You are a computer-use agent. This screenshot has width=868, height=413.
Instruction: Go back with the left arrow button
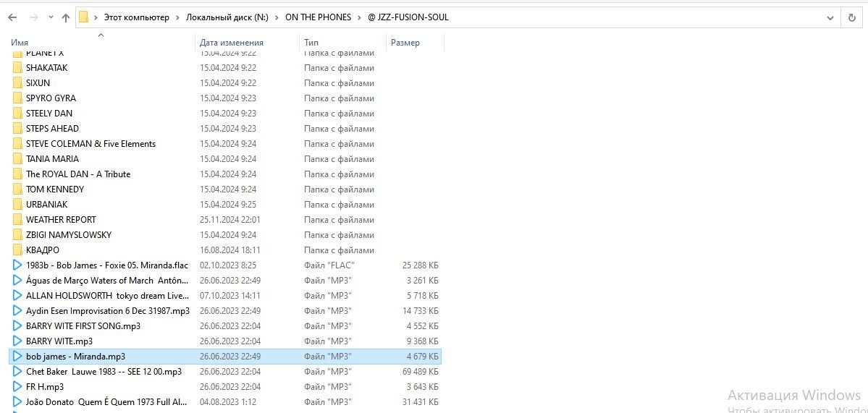[12, 17]
